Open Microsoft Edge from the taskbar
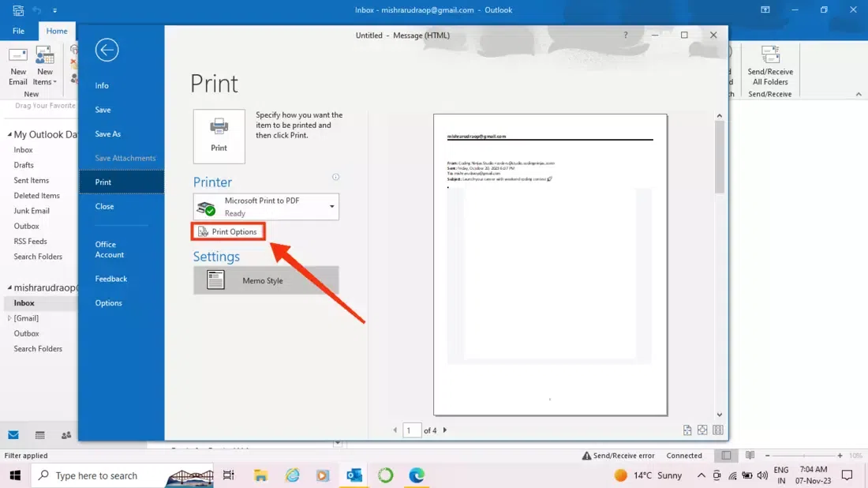Image resolution: width=868 pixels, height=488 pixels. point(417,475)
